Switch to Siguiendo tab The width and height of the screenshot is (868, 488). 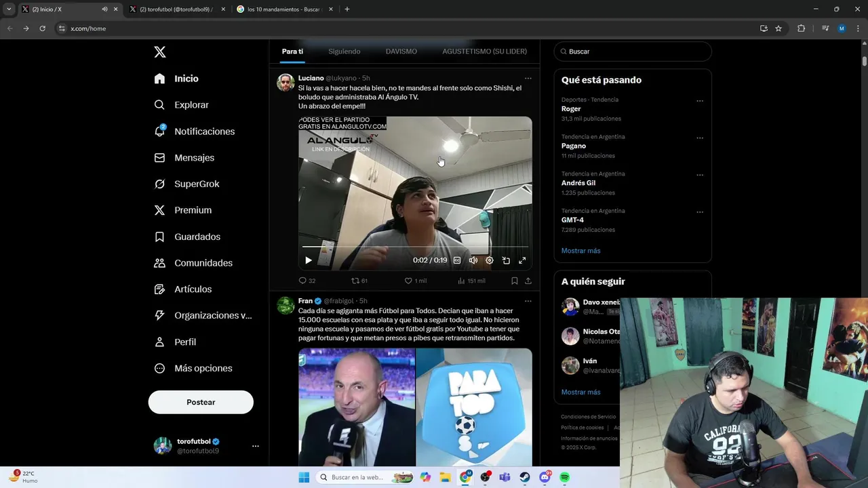pyautogui.click(x=344, y=52)
